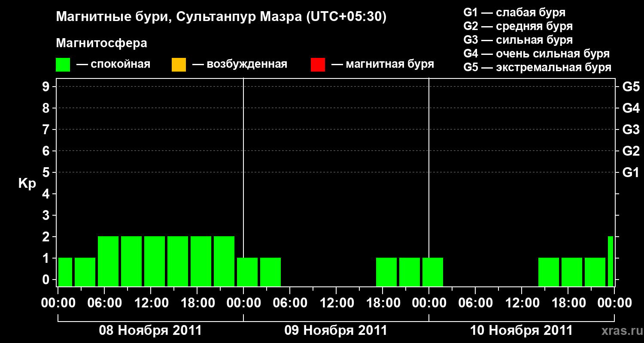Click the orange 'возбужденная' legend swatch
This screenshot has width=644, height=343.
coord(179,65)
